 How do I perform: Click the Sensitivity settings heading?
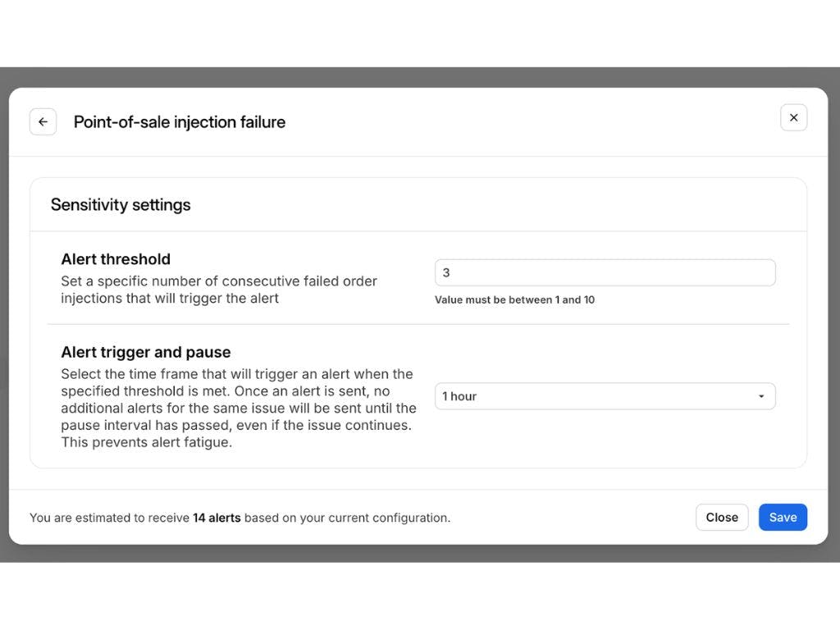[121, 205]
